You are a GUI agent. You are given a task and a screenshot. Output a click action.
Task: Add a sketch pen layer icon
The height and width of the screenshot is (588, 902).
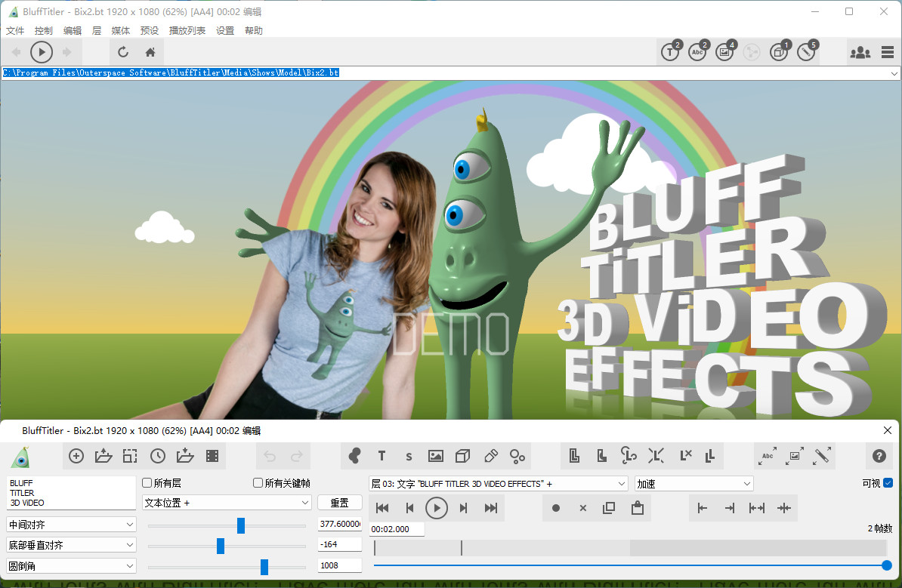[x=491, y=457]
